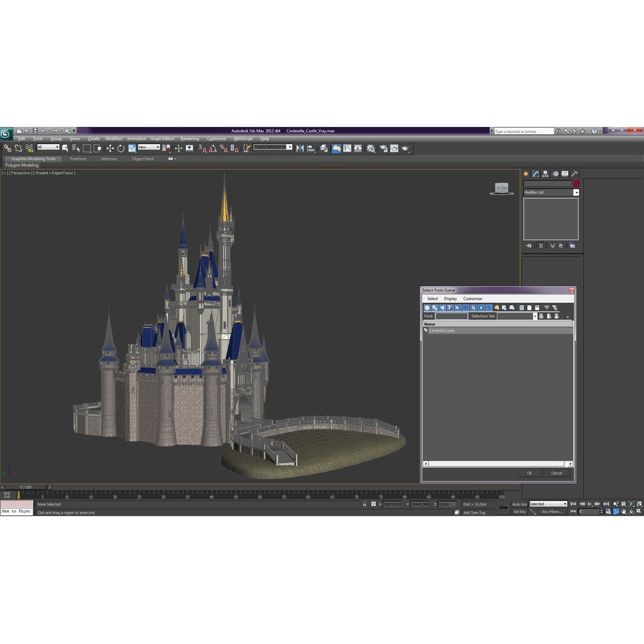
Task: Open Select by Name tool
Action: [76, 148]
